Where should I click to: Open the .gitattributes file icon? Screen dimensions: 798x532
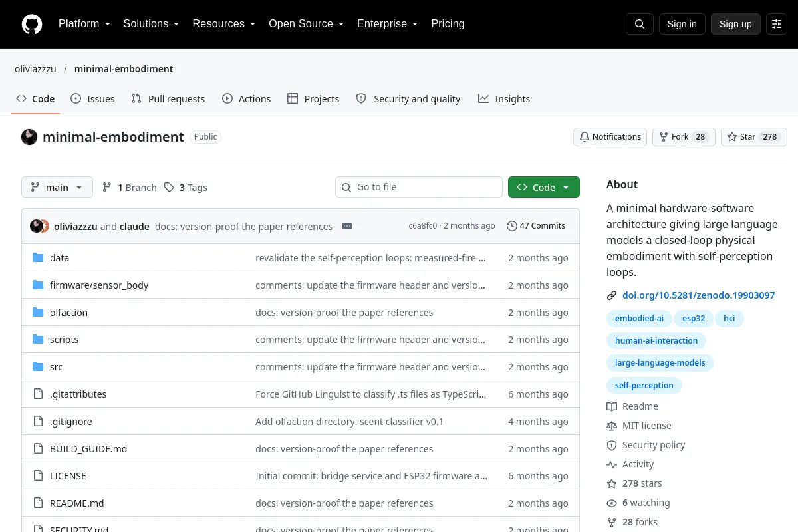click(38, 394)
